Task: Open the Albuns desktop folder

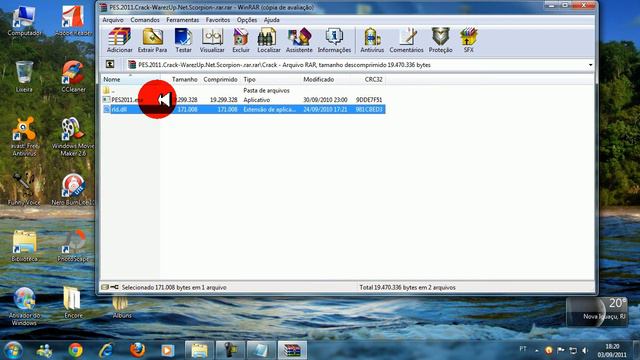Action: click(x=122, y=307)
